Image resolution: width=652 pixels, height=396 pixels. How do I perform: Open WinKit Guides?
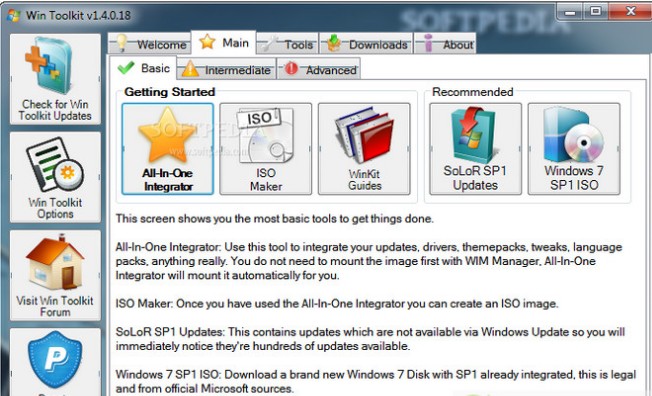(364, 149)
